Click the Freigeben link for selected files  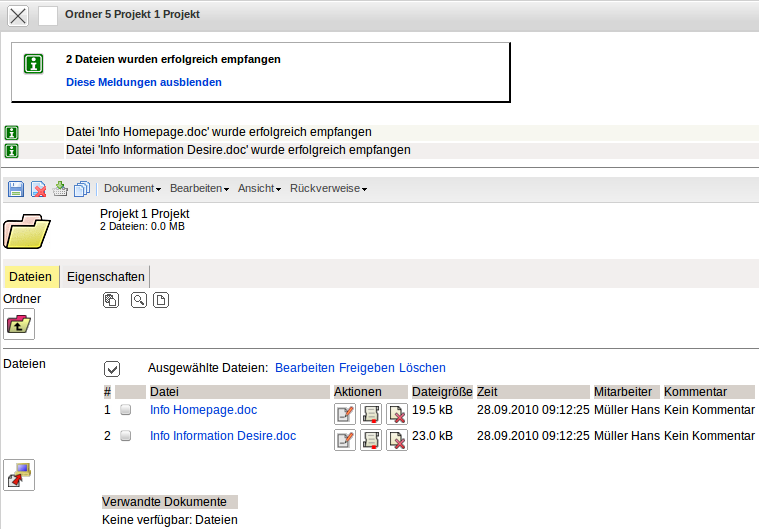367,368
